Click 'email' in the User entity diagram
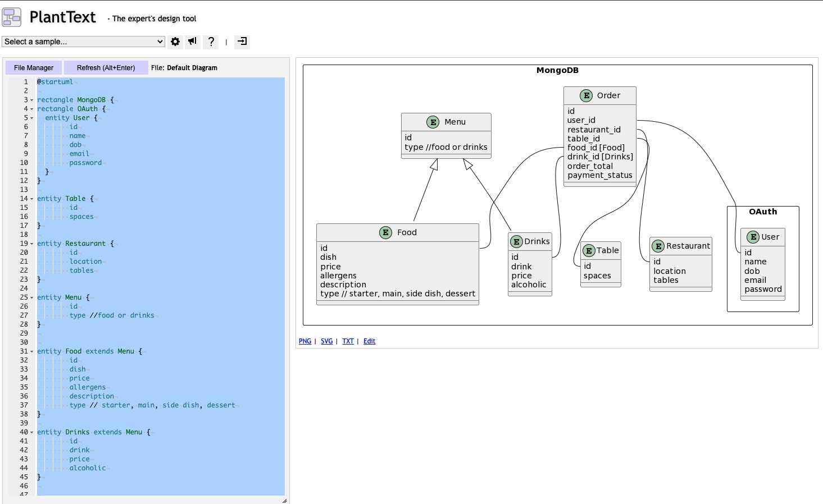The height and width of the screenshot is (504, 823). click(756, 280)
